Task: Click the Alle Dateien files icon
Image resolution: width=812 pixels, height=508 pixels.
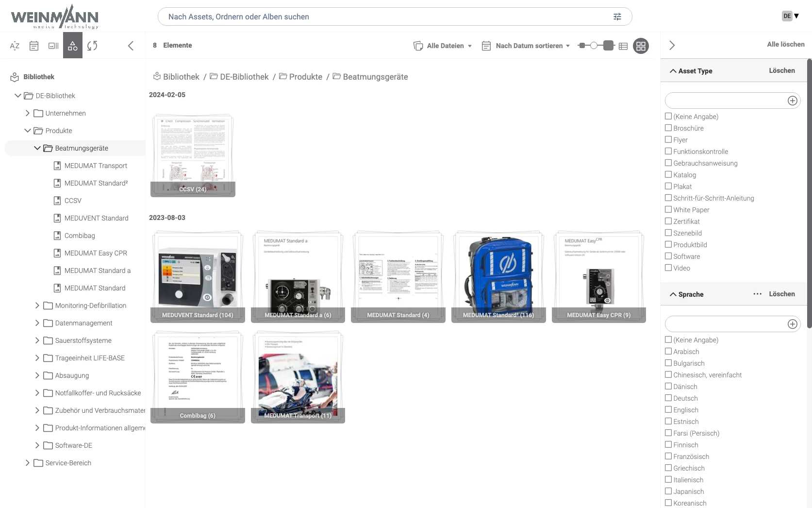Action: click(418, 46)
